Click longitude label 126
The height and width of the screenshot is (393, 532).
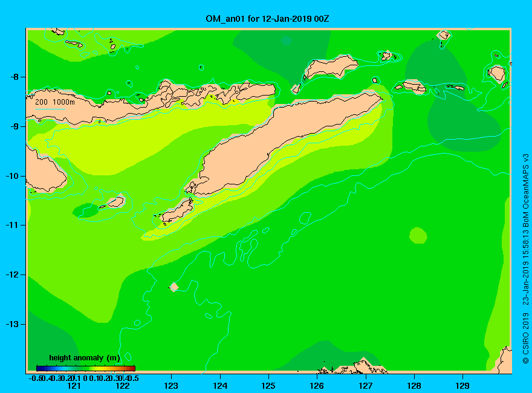pos(317,386)
